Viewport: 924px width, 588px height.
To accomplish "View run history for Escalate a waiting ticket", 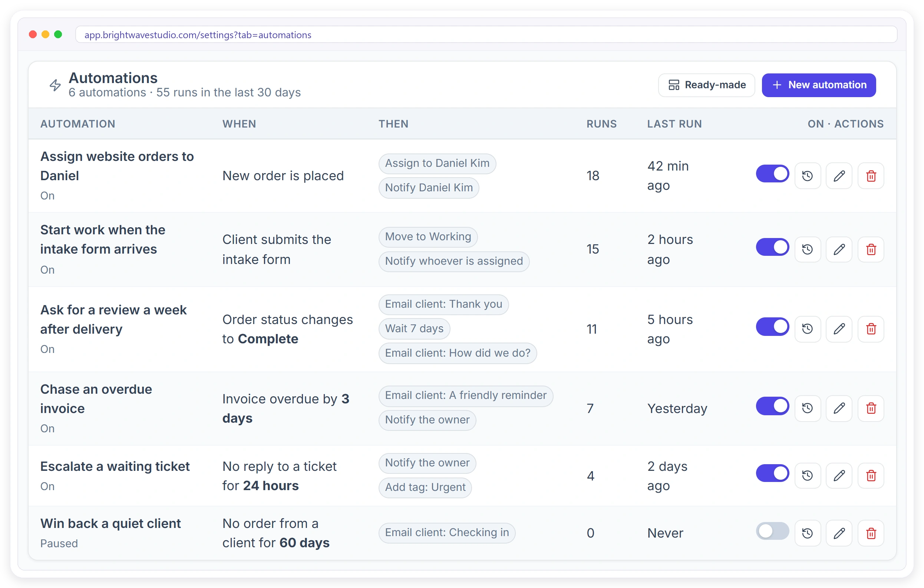I will (x=807, y=476).
